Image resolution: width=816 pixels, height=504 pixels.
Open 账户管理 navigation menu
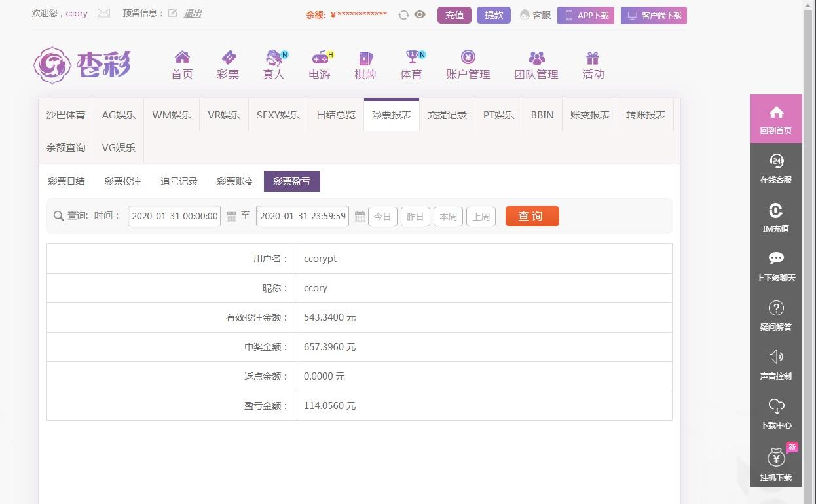pyautogui.click(x=468, y=65)
